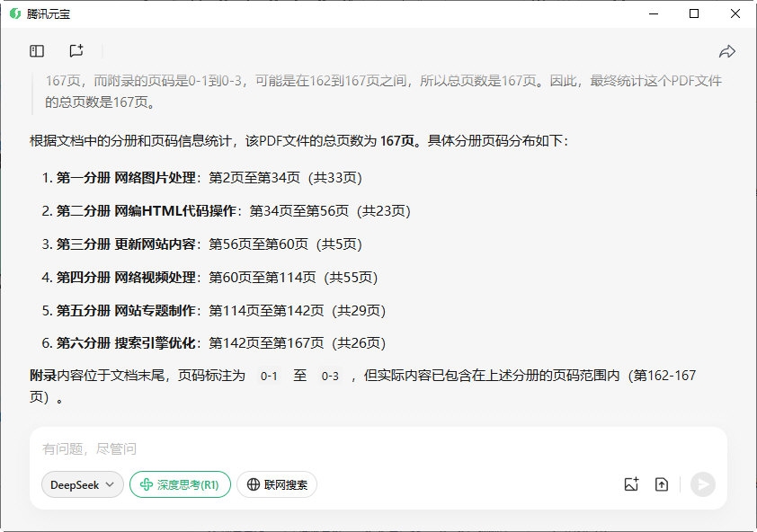Click the 附录 appendix paragraph heading
This screenshot has height=532, width=757.
43,376
